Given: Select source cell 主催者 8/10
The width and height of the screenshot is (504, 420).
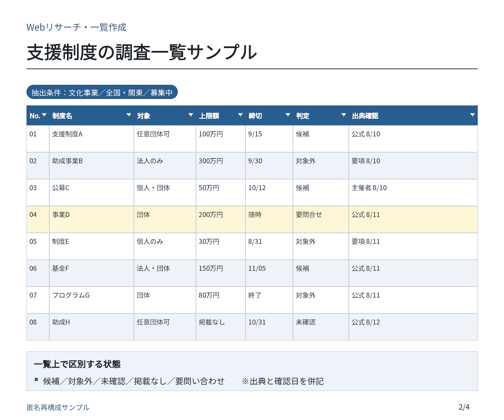Looking at the screenshot, I should point(413,192).
